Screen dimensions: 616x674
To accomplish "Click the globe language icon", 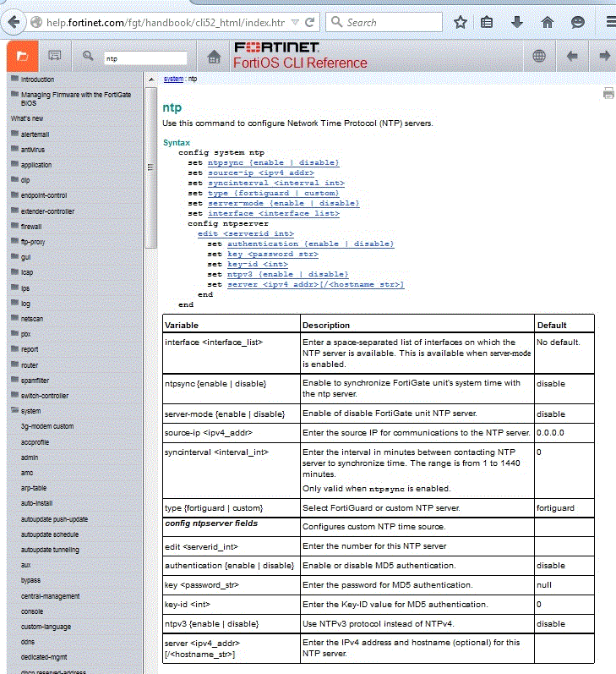I will (539, 56).
